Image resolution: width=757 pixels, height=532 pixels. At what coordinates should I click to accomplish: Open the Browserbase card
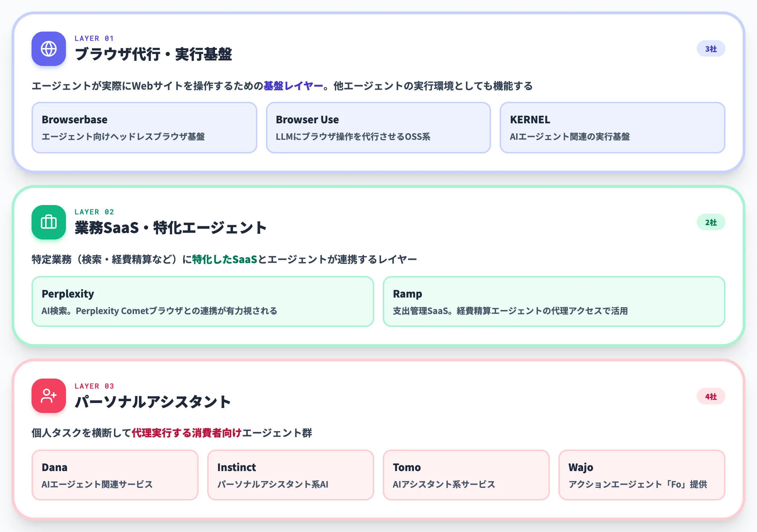coord(144,128)
